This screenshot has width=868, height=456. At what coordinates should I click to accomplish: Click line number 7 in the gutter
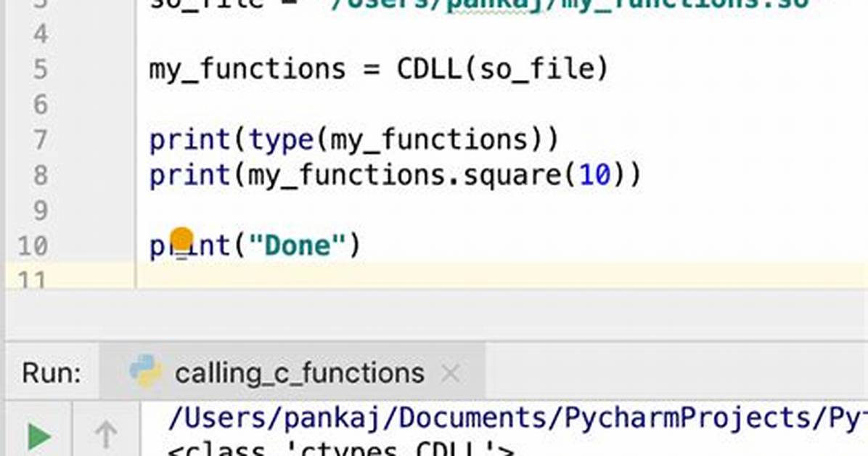click(x=41, y=139)
